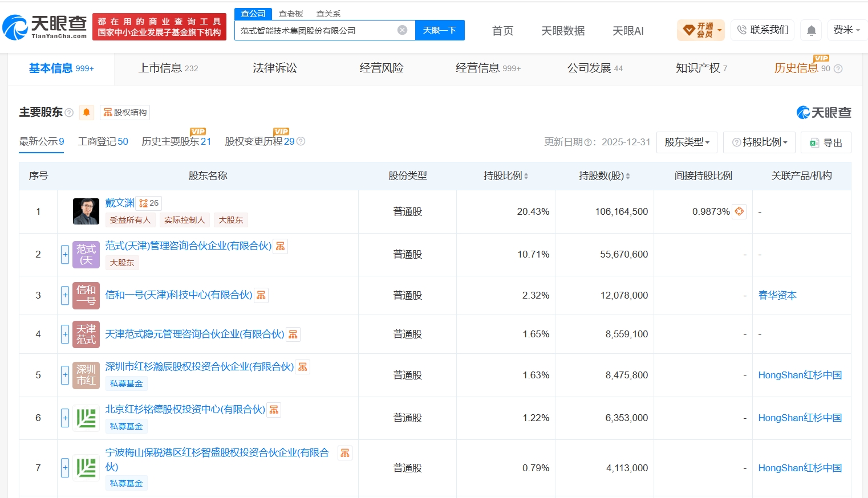Open the 春华资本 related institution link
The height and width of the screenshot is (498, 868).
click(x=777, y=295)
